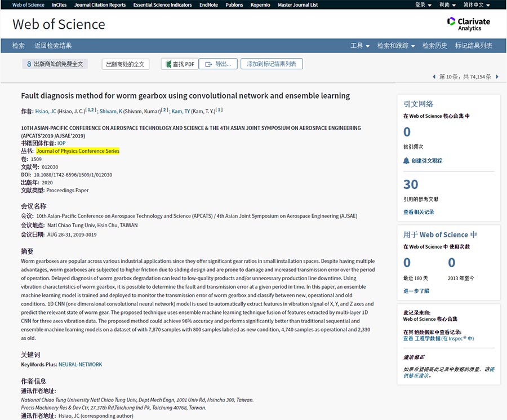Click 出版商处的免费全文 button

[55, 64]
